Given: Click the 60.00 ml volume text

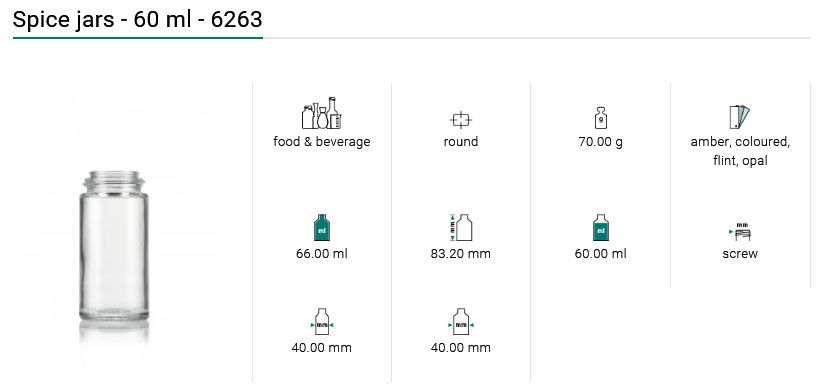Looking at the screenshot, I should (x=601, y=253).
